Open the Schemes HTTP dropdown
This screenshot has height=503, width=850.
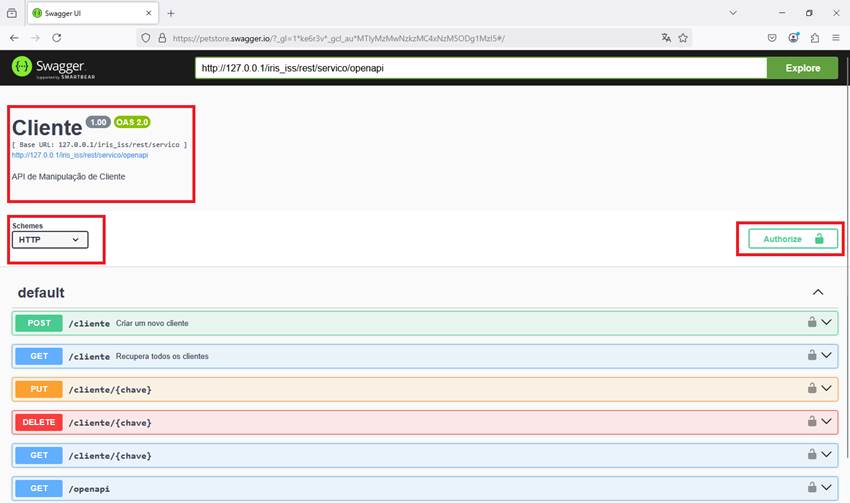[50, 240]
